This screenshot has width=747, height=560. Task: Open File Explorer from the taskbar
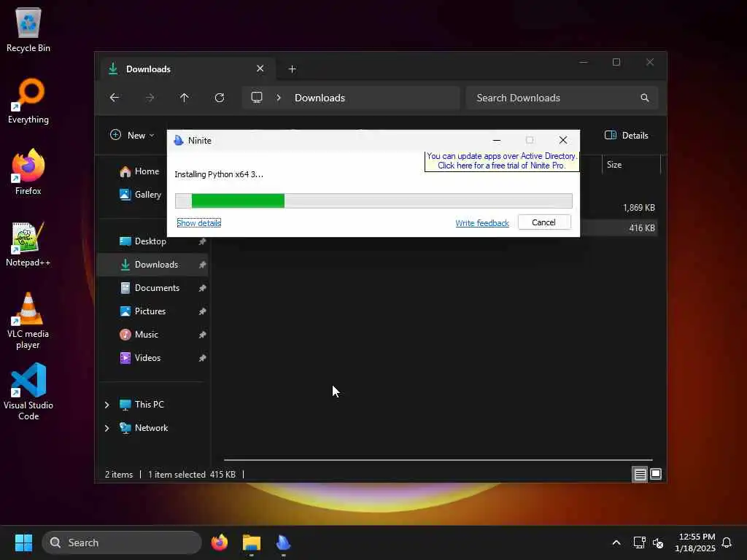pyautogui.click(x=252, y=542)
